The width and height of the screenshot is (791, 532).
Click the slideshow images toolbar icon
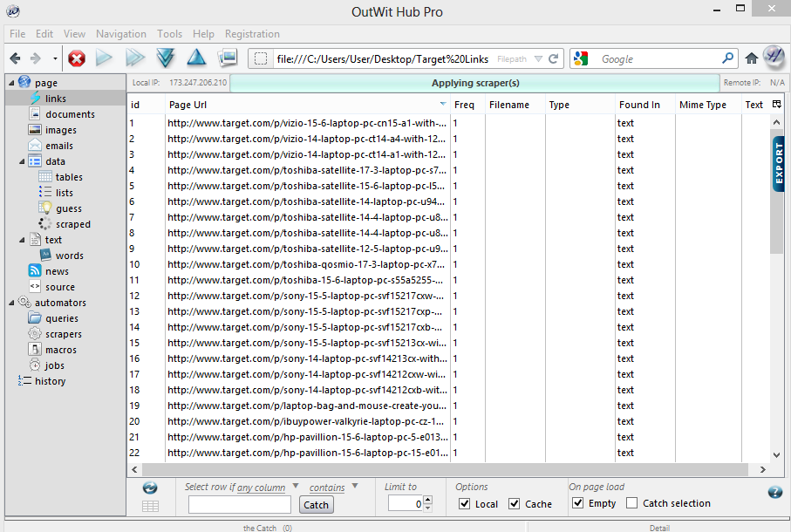point(228,59)
